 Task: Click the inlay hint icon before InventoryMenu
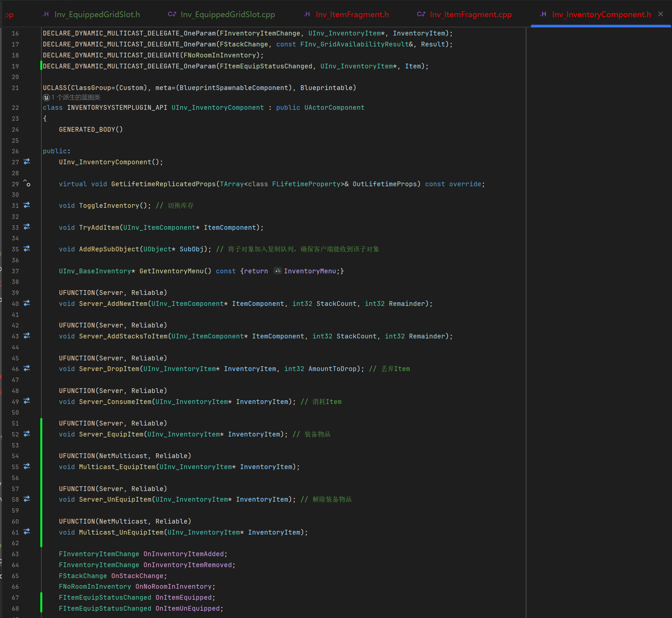278,271
